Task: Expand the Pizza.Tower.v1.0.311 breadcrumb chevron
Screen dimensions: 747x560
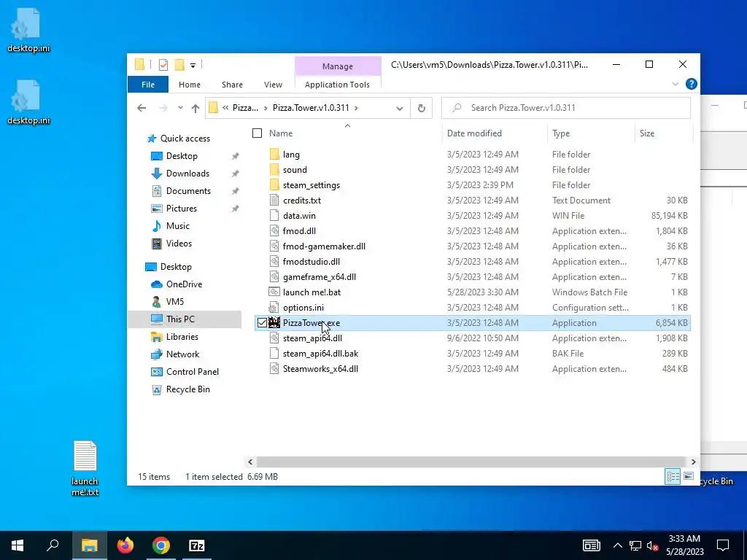Action: (x=356, y=108)
